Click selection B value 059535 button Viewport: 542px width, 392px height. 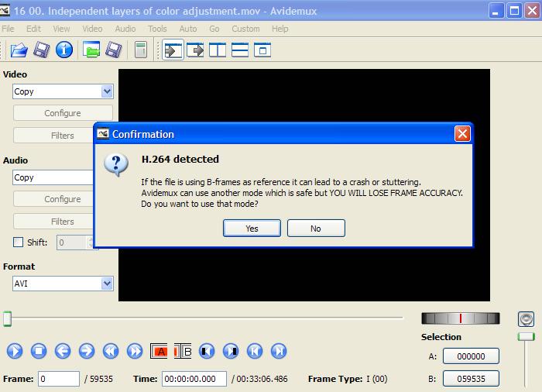(x=471, y=379)
